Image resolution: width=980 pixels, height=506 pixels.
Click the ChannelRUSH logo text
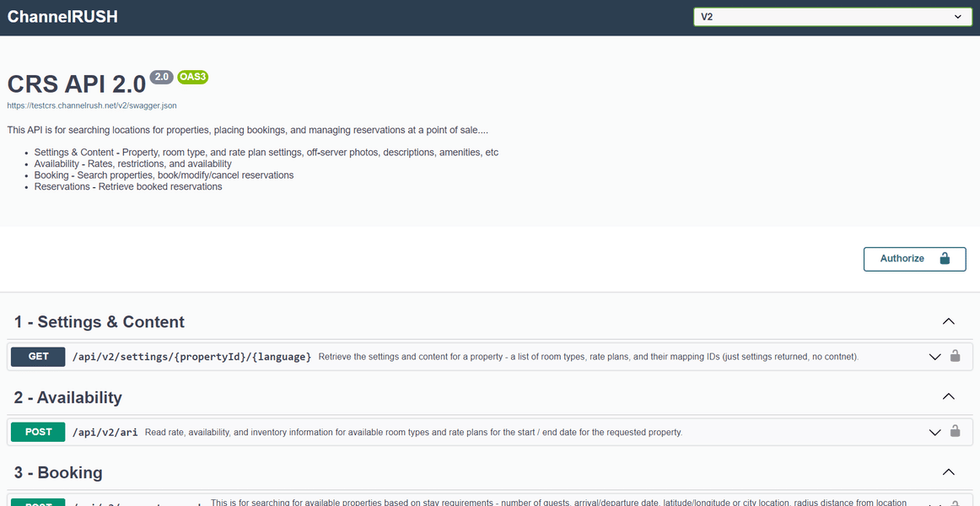(62, 17)
